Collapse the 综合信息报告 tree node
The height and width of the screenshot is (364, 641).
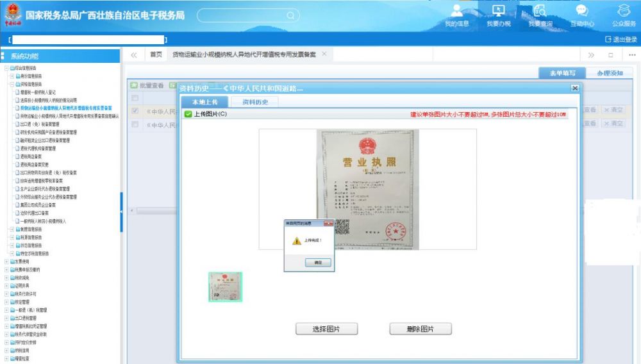[6, 68]
